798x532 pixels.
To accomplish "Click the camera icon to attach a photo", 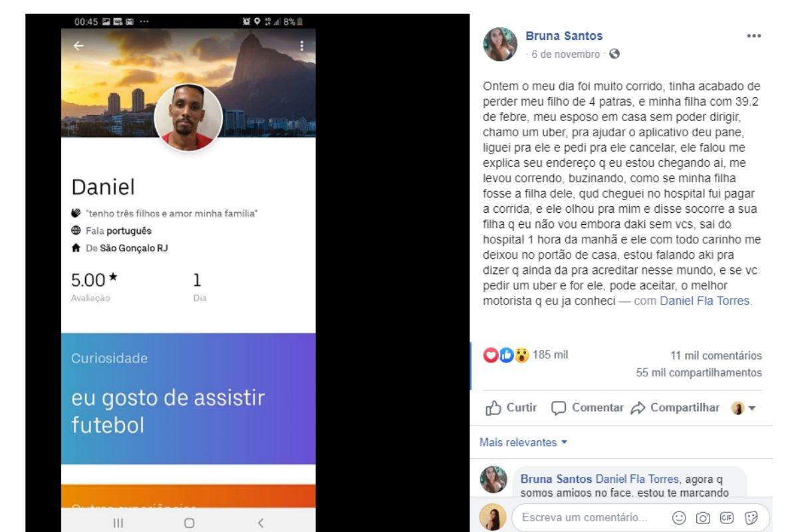I will tap(701, 517).
